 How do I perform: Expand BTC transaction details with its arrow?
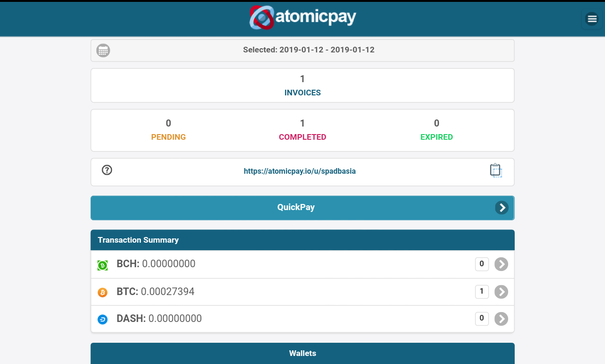[x=501, y=291]
